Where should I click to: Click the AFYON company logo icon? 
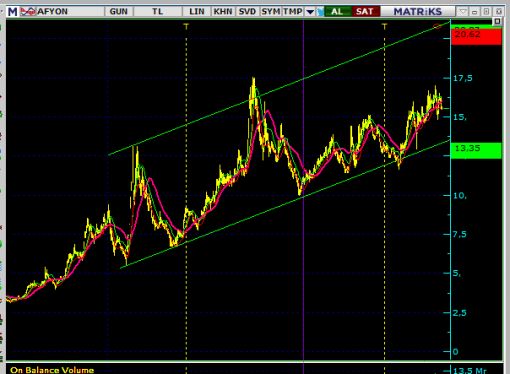[28, 12]
